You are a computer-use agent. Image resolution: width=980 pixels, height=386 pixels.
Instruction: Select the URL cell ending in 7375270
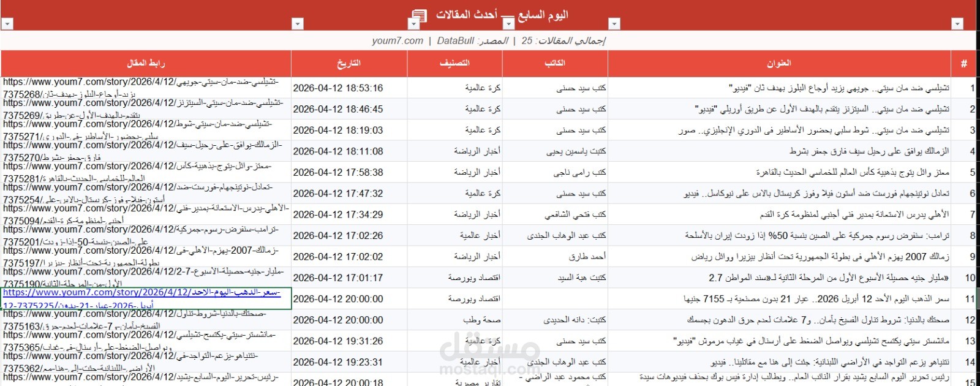coord(146,151)
